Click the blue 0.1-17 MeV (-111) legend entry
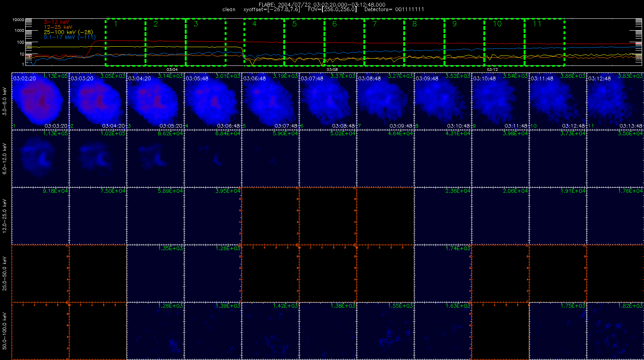644x360 pixels. [70, 37]
